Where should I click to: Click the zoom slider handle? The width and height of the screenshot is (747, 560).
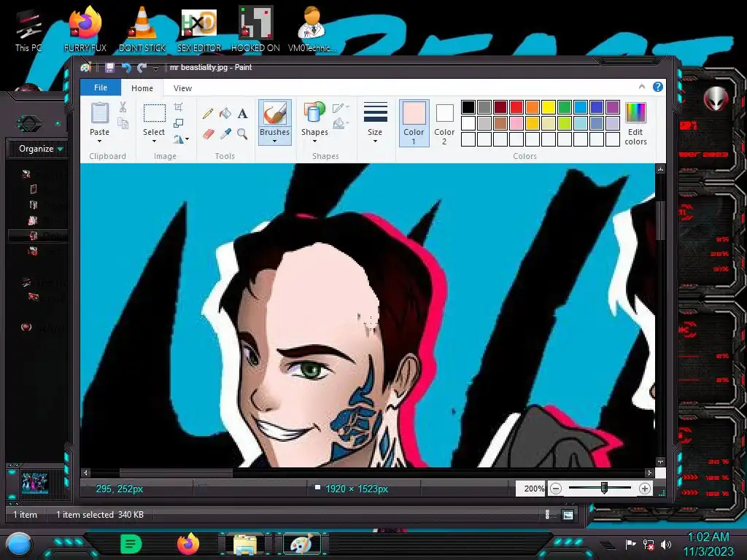[x=604, y=488]
